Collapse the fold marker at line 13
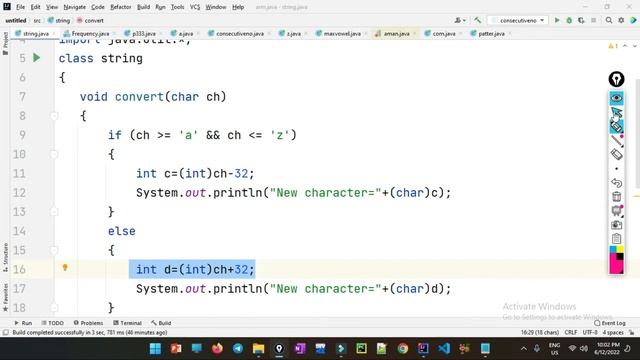Image resolution: width=640 pixels, height=360 pixels. (x=54, y=212)
